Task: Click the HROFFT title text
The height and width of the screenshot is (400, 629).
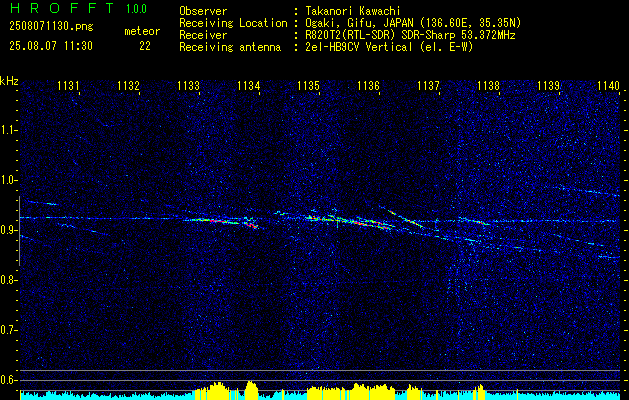Action: [62, 8]
